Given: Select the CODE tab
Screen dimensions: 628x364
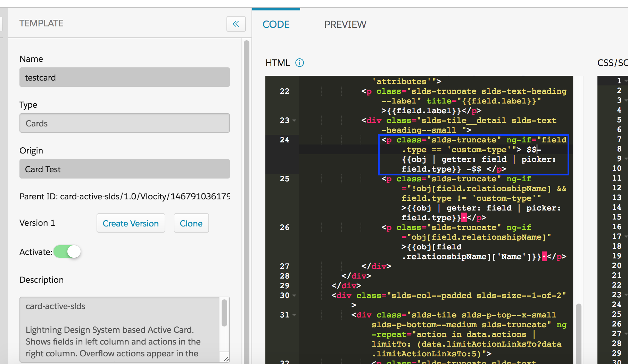Looking at the screenshot, I should point(276,24).
